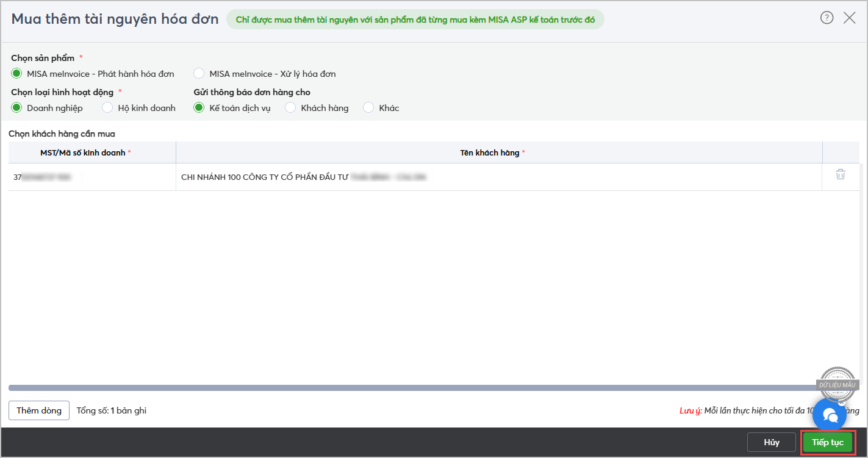
Task: Click the Tổng số: 1 bản ghi text
Action: click(x=112, y=410)
